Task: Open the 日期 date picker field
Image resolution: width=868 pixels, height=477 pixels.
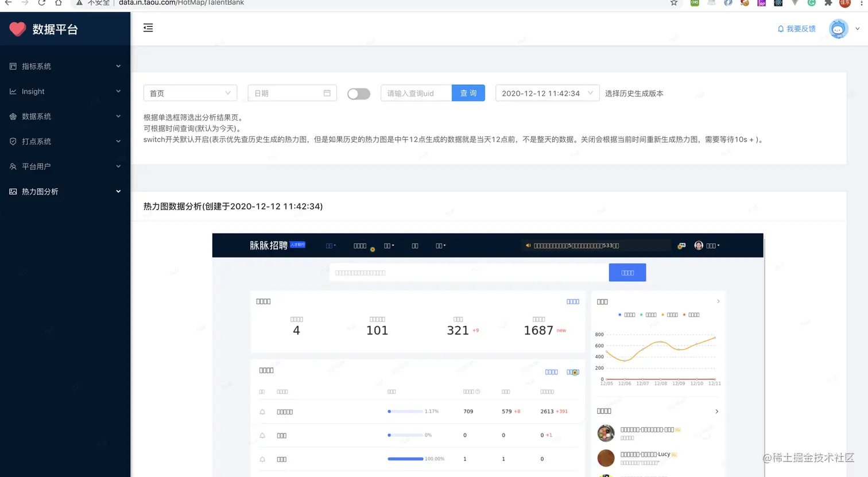Action: tap(292, 93)
